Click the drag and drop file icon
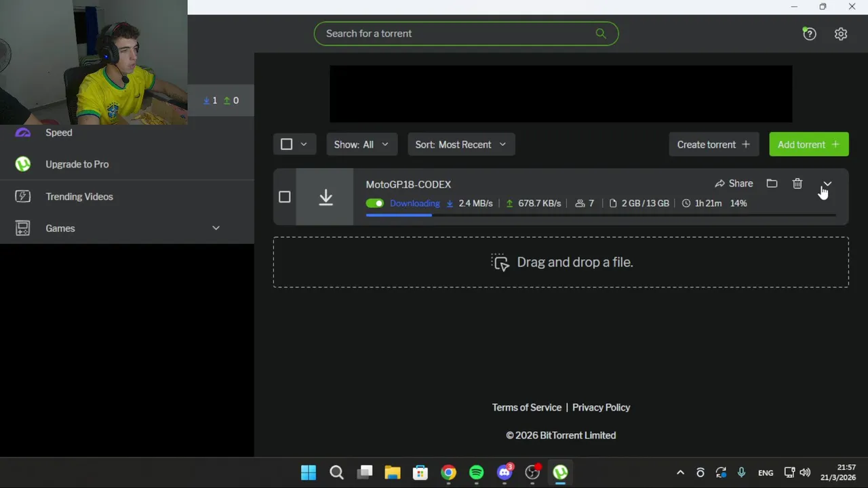868x488 pixels. (500, 262)
